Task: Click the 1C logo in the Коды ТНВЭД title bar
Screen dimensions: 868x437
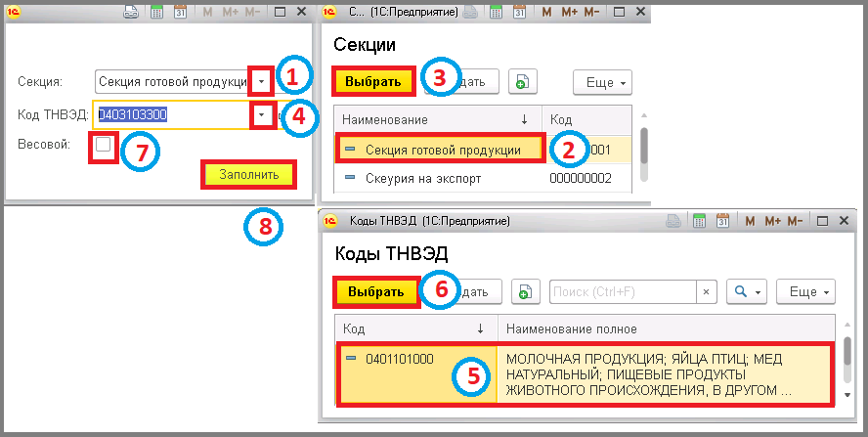Action: (330, 221)
